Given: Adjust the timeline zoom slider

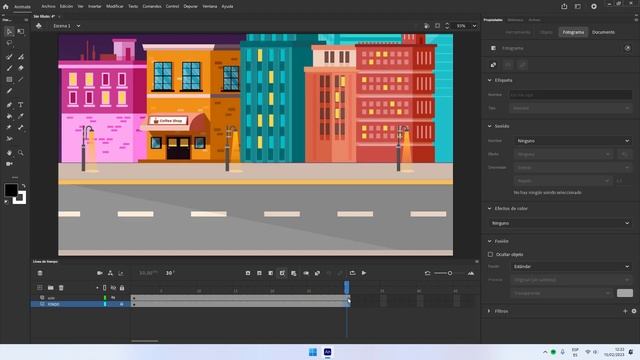Looking at the screenshot, I should pos(449,273).
